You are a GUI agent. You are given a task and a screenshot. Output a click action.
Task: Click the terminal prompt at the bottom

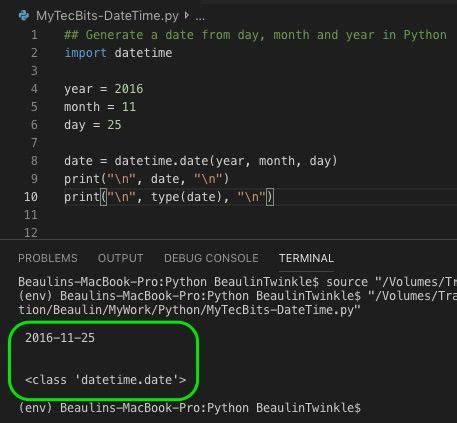point(190,408)
